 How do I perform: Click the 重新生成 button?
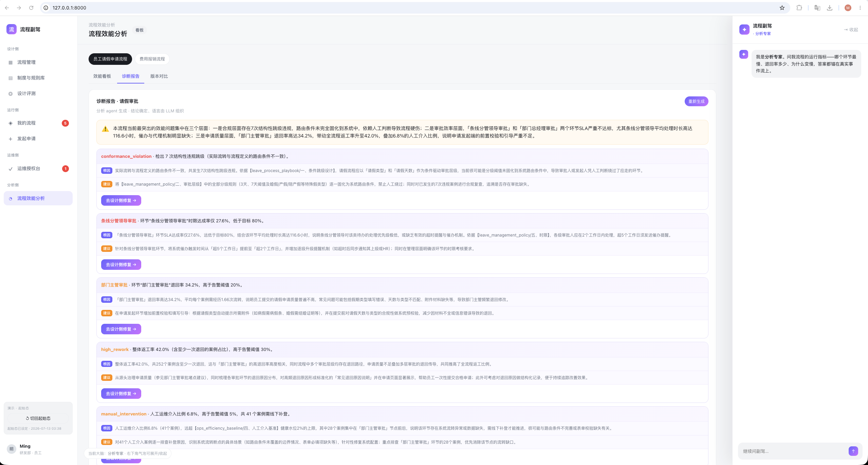point(696,101)
